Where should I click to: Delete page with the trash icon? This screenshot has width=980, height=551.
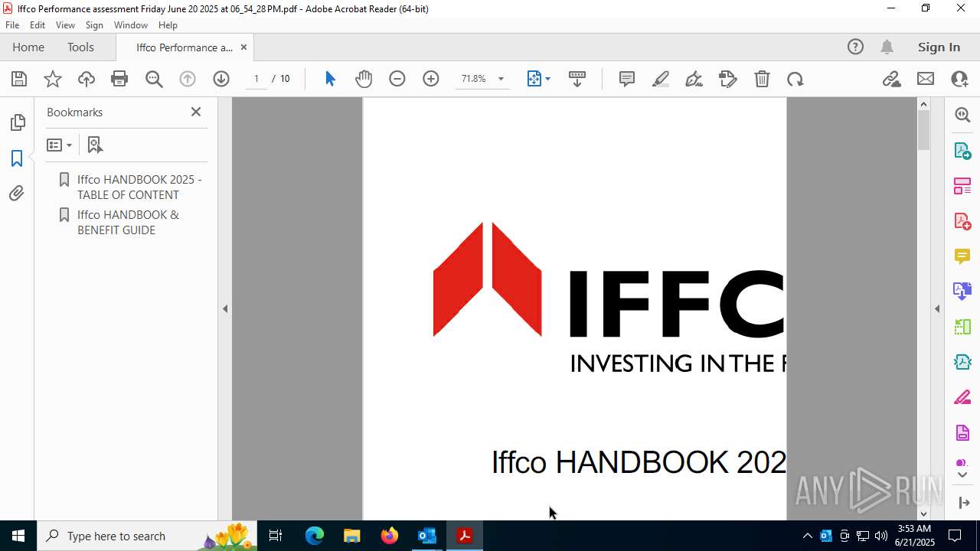pyautogui.click(x=762, y=79)
